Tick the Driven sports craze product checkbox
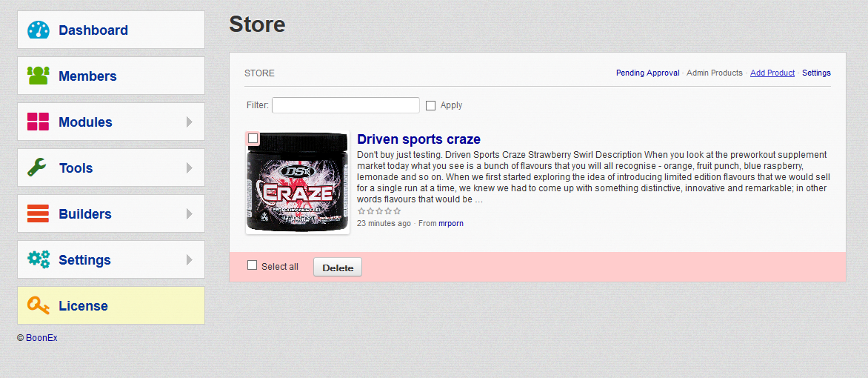Screen dimensions: 868x378 [x=253, y=138]
